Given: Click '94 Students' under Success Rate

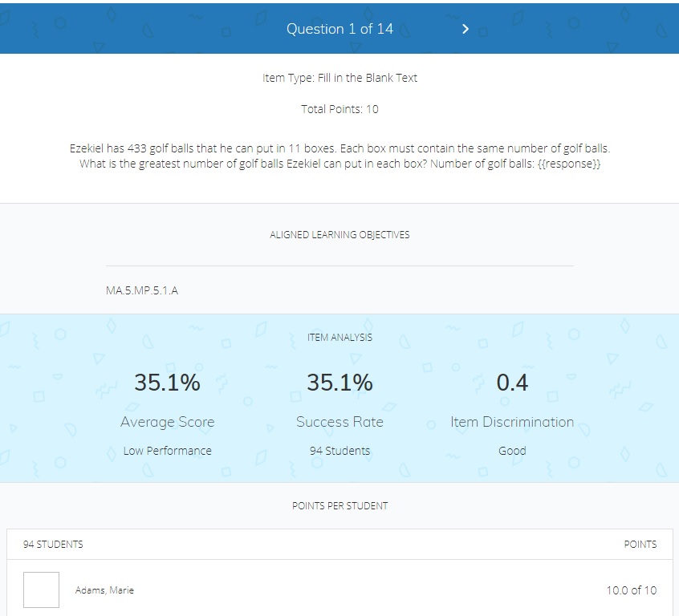Looking at the screenshot, I should coord(339,451).
